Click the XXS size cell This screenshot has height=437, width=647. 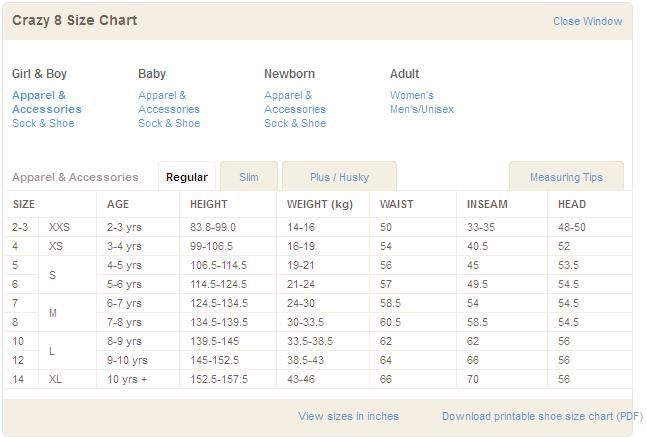point(59,227)
